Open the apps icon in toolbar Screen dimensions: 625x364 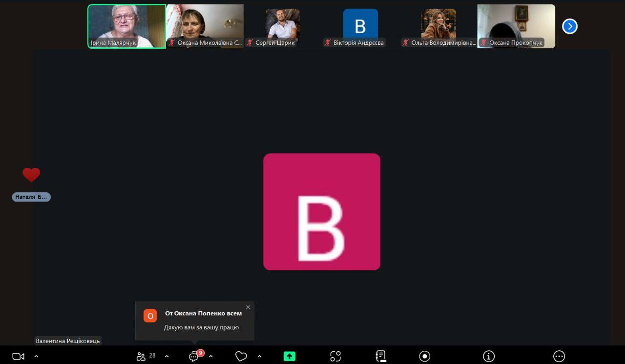[335, 356]
